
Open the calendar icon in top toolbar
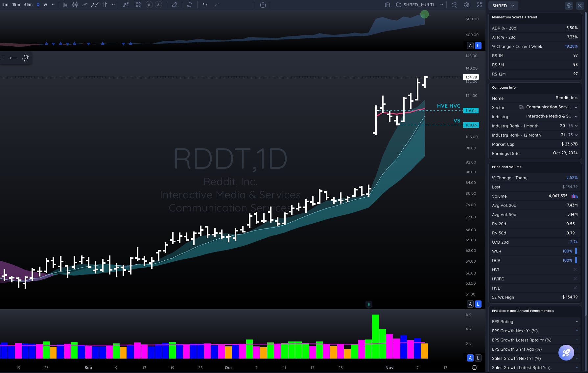pos(263,5)
